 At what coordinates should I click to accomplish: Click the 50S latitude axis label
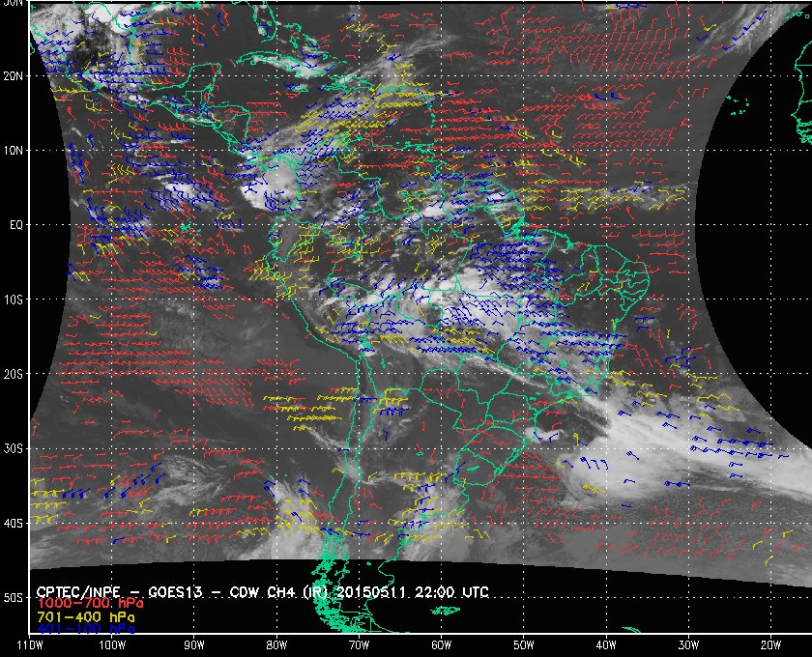(13, 598)
